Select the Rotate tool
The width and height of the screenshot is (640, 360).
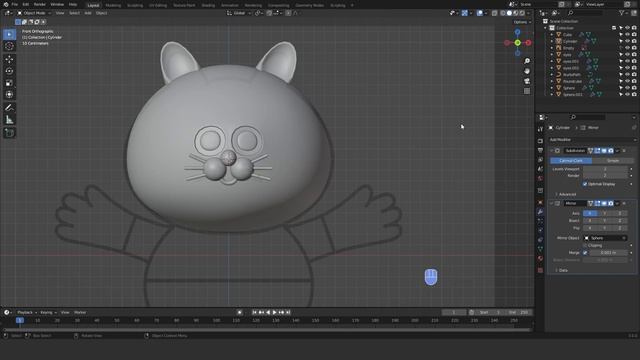(x=9, y=71)
